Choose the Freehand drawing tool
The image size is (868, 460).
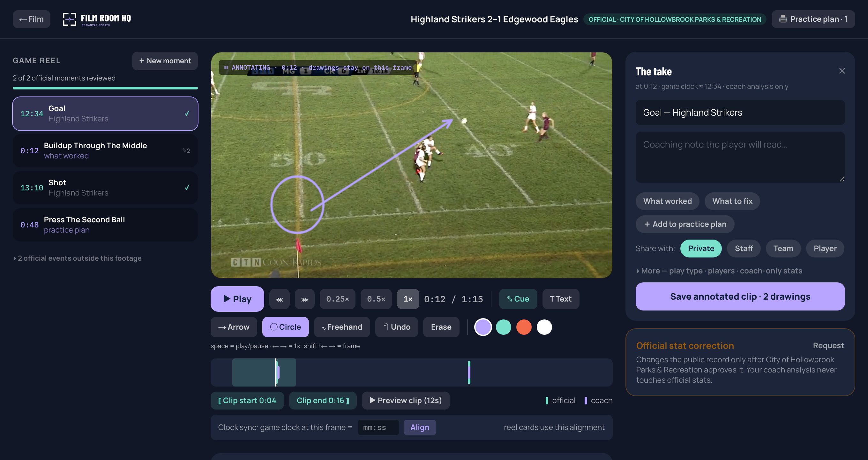(x=342, y=327)
